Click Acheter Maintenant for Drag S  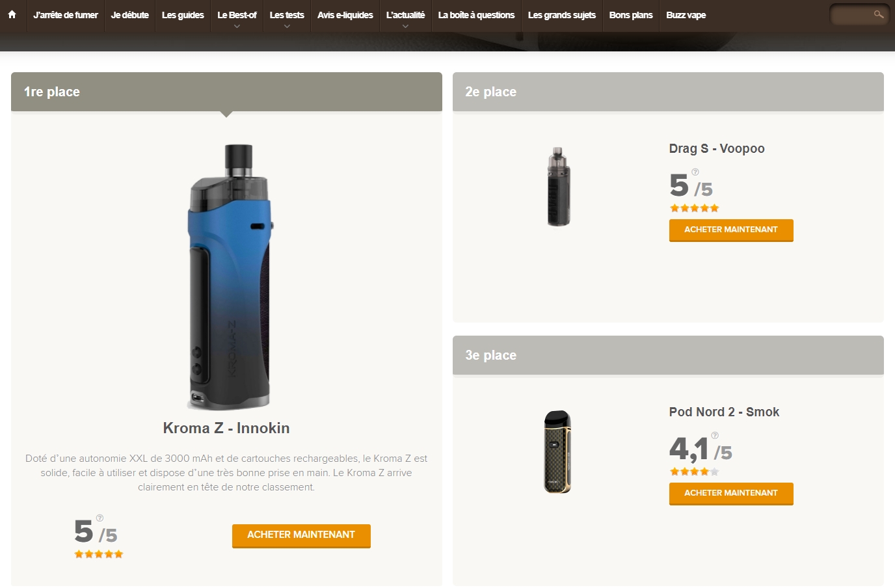[731, 230]
